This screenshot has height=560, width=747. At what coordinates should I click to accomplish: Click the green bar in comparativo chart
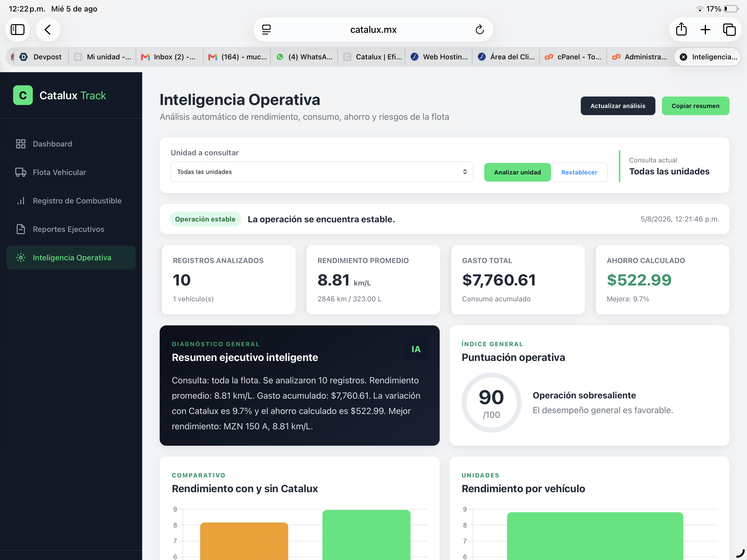click(x=366, y=535)
